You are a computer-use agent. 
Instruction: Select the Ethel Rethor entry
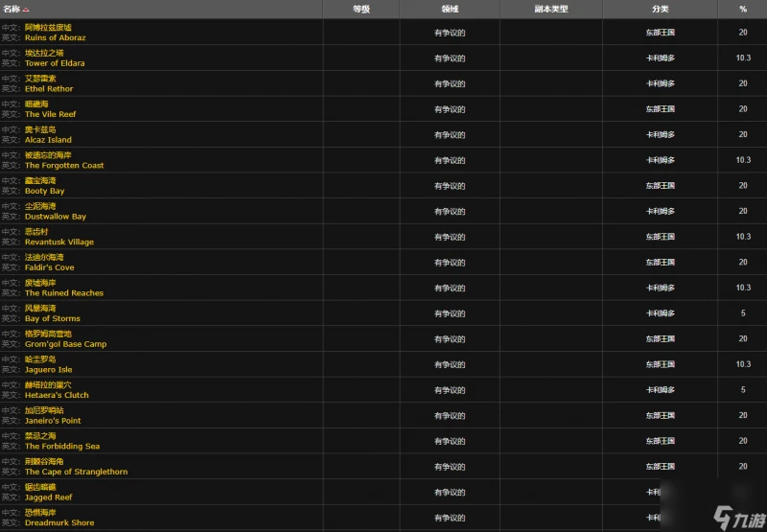pyautogui.click(x=49, y=89)
